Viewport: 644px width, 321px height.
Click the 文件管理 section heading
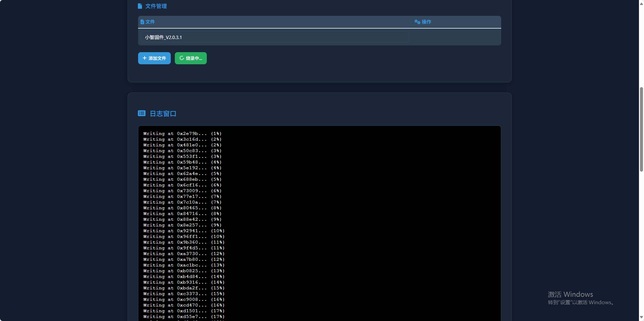click(x=156, y=6)
